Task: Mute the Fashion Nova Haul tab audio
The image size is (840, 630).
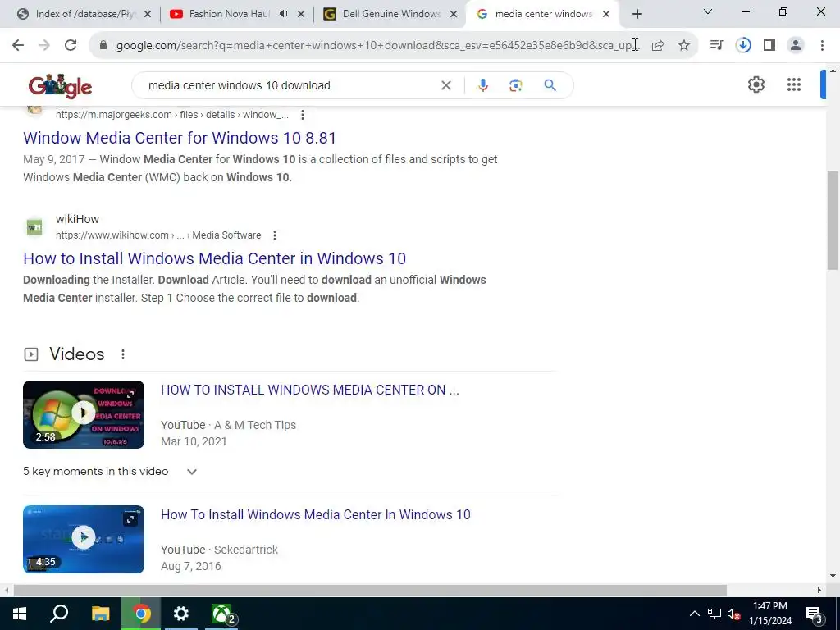Action: 283,14
